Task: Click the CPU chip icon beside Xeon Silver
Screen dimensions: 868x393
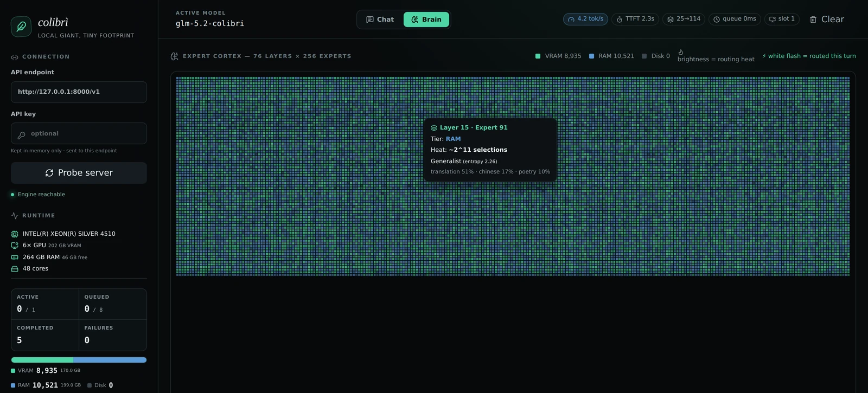Action: tap(15, 234)
